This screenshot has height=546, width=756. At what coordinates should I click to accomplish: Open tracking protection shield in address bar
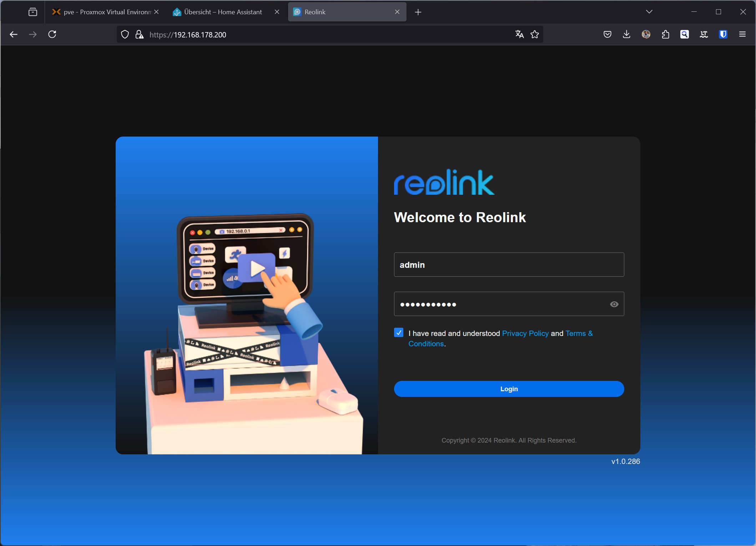125,34
